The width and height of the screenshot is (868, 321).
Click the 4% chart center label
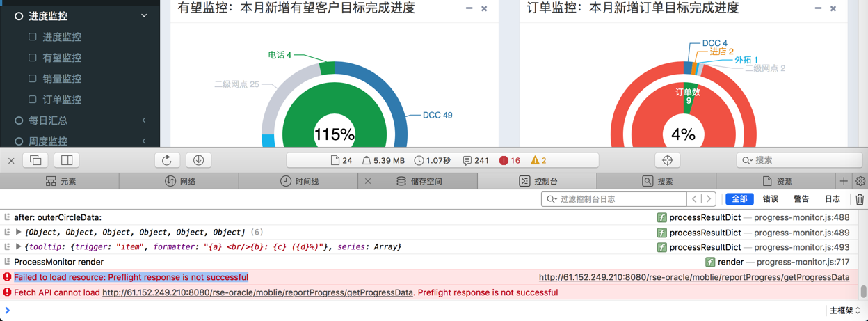pyautogui.click(x=684, y=134)
